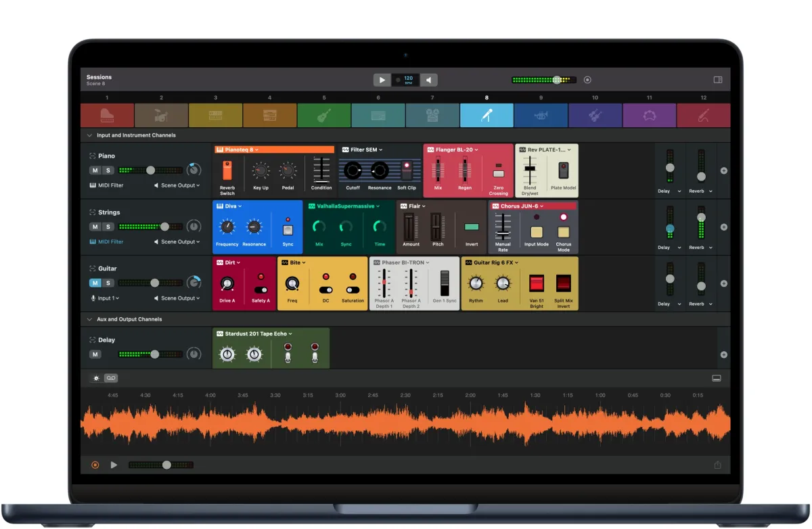Click the focus icon next to Strings
The width and height of the screenshot is (812, 529).
(92, 212)
